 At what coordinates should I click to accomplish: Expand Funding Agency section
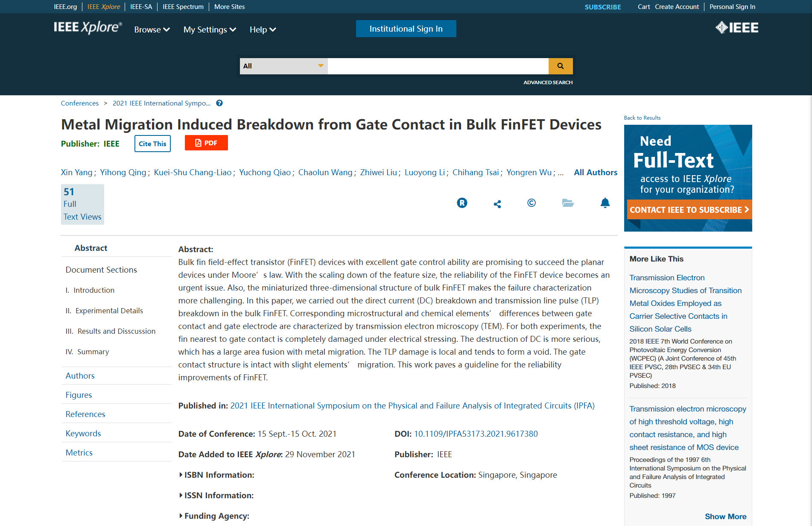tap(214, 516)
